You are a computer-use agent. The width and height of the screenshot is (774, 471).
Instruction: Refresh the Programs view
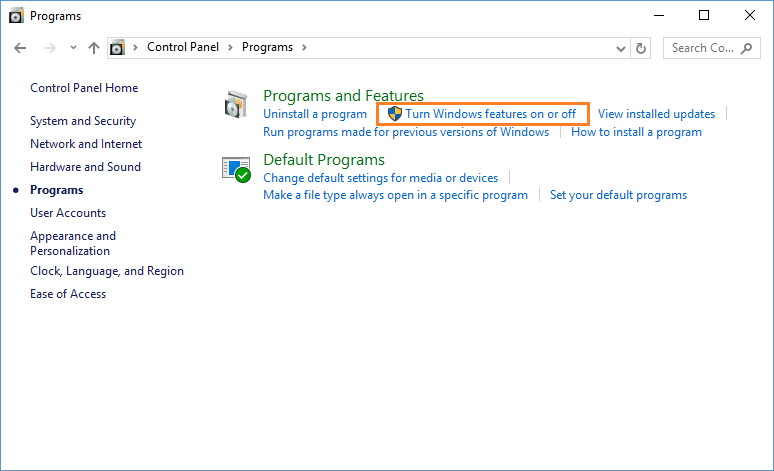click(641, 48)
